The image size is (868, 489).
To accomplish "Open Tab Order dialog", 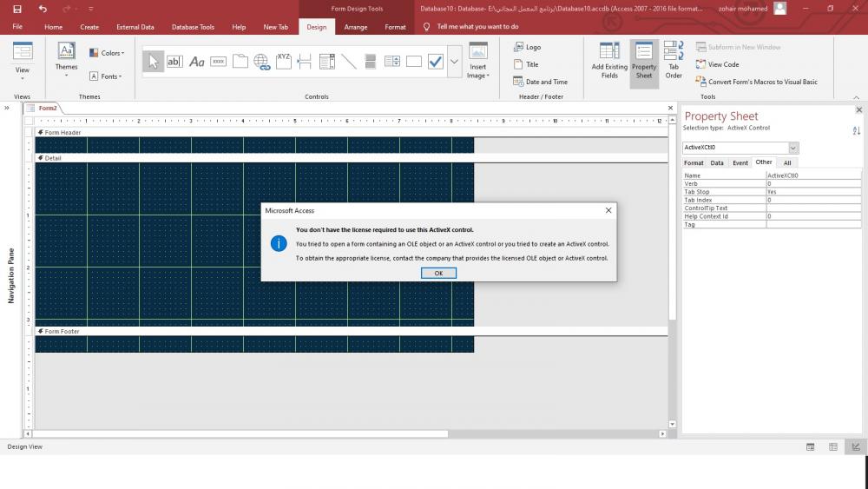I will coord(674,61).
